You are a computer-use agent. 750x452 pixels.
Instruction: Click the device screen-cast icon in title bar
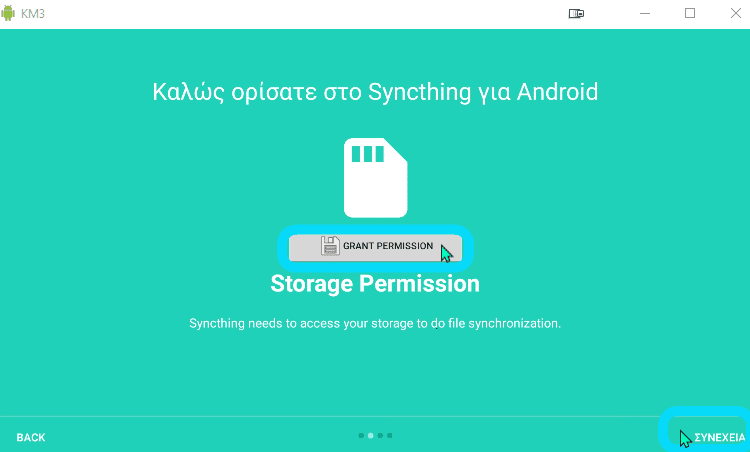point(576,13)
